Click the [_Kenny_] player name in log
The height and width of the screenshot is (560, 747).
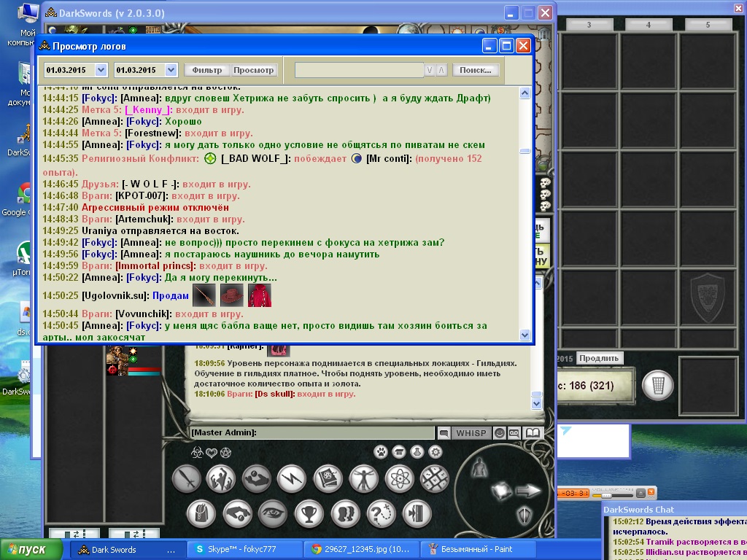[149, 110]
